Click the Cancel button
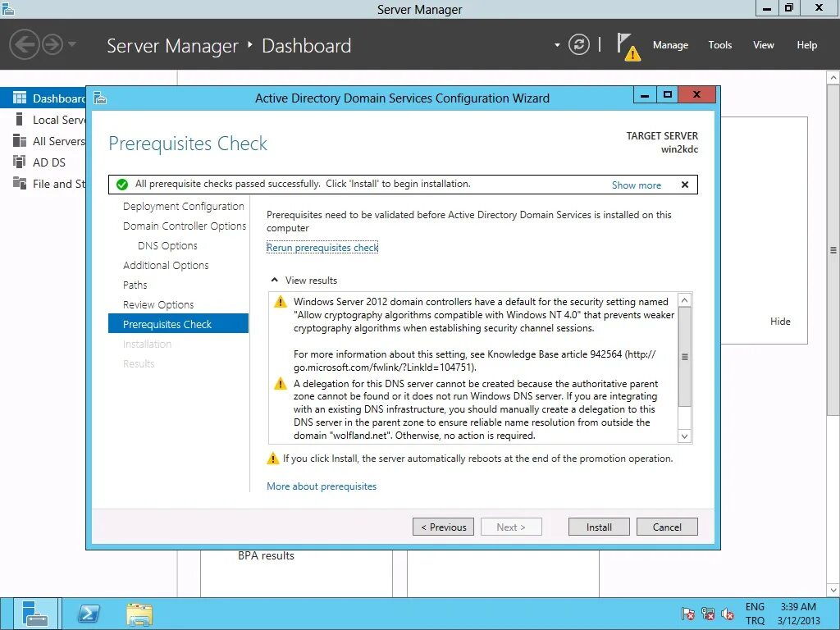The height and width of the screenshot is (630, 840). (667, 527)
